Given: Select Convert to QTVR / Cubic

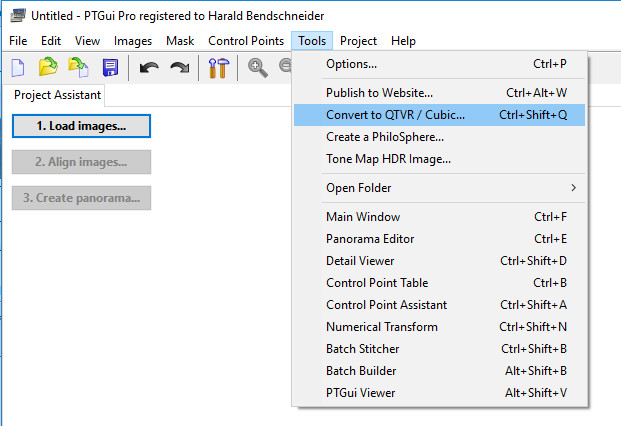Looking at the screenshot, I should (440, 114).
